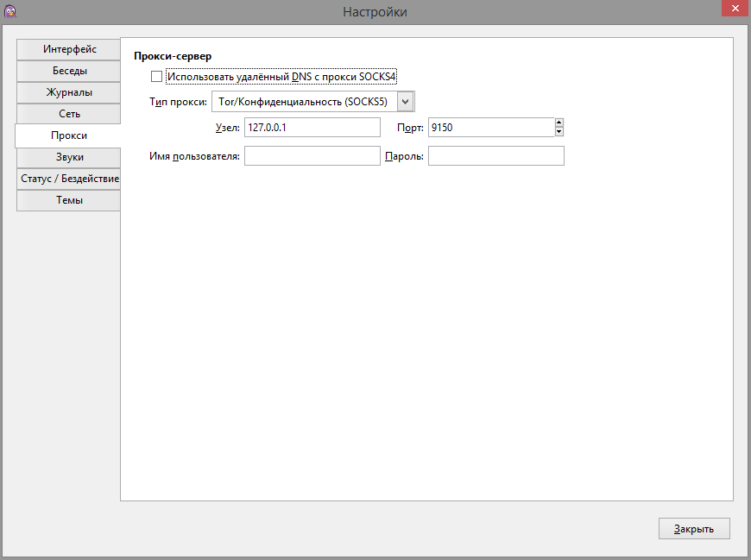
Task: Select the Журналы tab
Action: (69, 92)
